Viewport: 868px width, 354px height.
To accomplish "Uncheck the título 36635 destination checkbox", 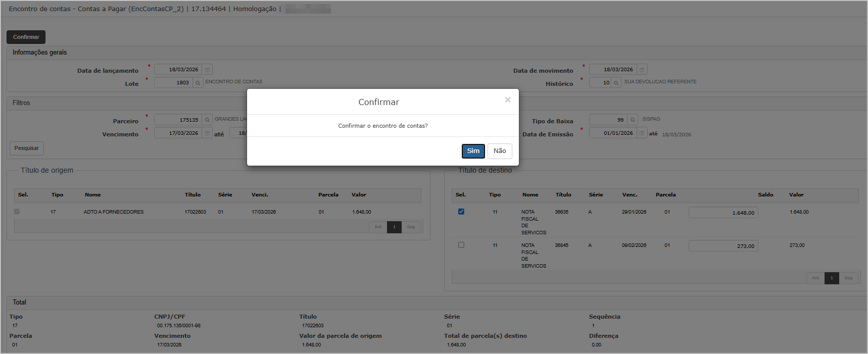I will [x=461, y=212].
